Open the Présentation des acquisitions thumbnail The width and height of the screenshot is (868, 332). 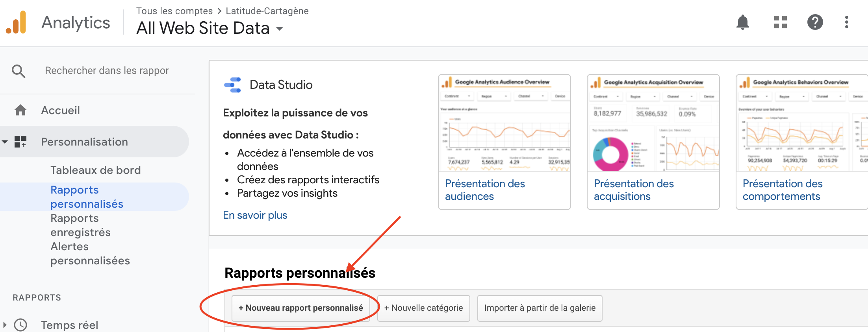tap(653, 123)
